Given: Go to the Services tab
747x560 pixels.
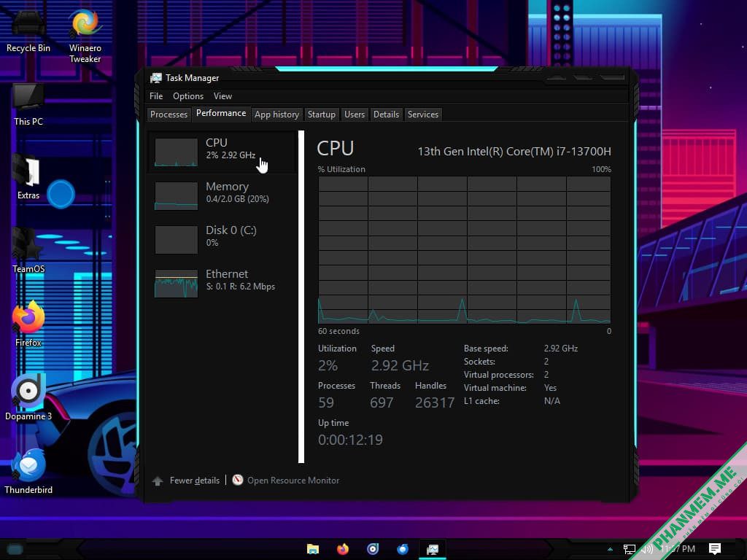Looking at the screenshot, I should (x=423, y=114).
